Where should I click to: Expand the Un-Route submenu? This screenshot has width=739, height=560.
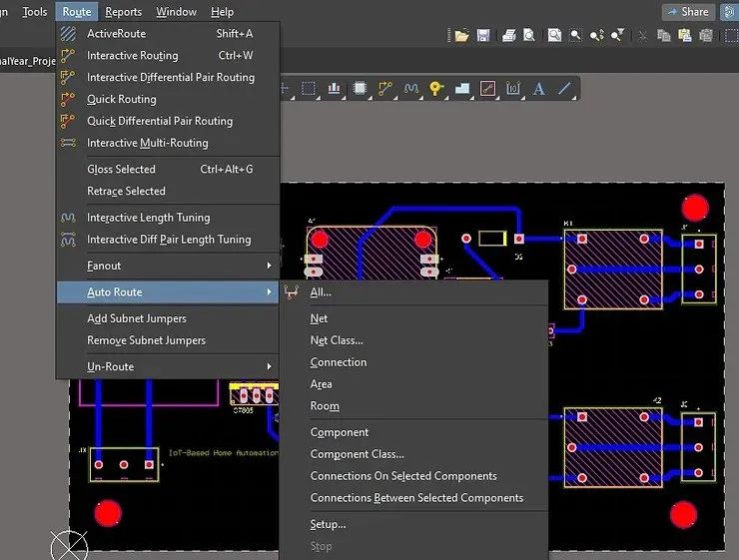pyautogui.click(x=168, y=366)
